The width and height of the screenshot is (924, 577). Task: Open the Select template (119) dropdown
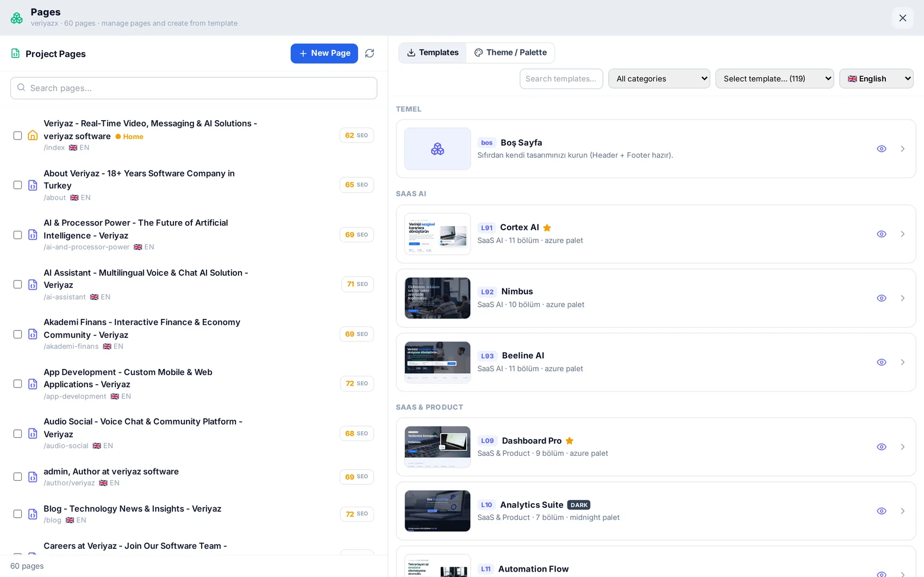point(775,79)
